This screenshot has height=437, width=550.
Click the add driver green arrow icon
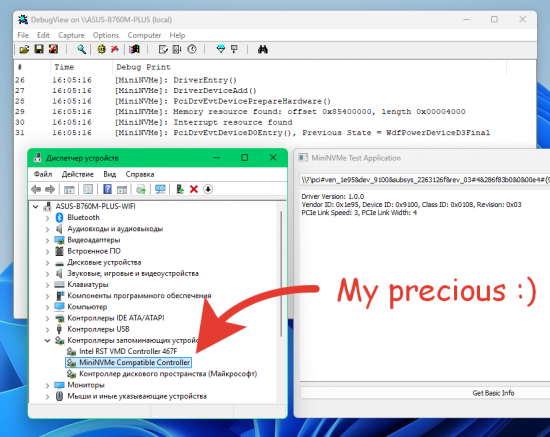(180, 189)
